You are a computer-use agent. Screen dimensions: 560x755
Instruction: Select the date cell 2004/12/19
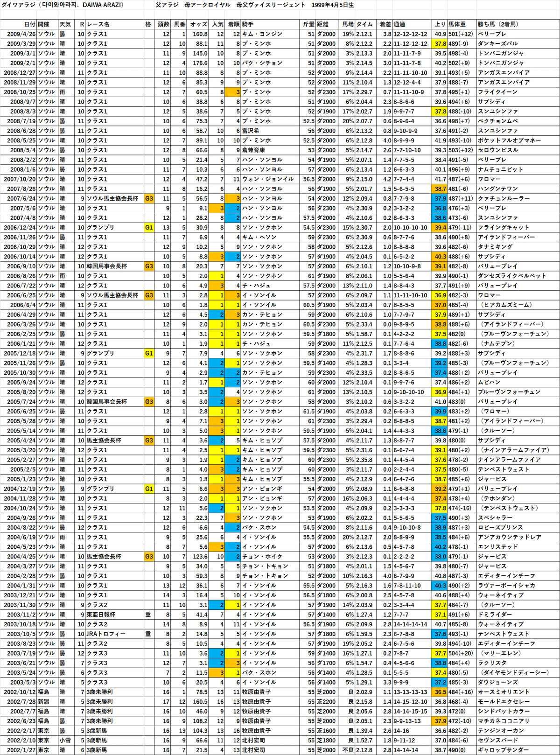(x=20, y=489)
